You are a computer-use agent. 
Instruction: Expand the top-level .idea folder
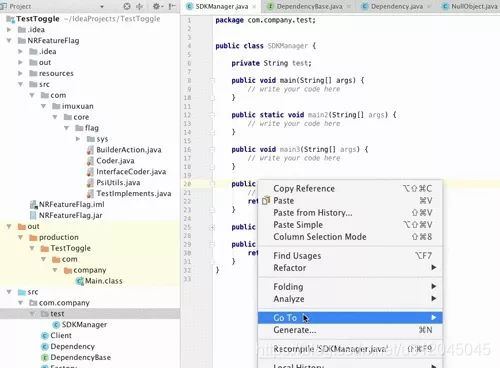click(9, 30)
